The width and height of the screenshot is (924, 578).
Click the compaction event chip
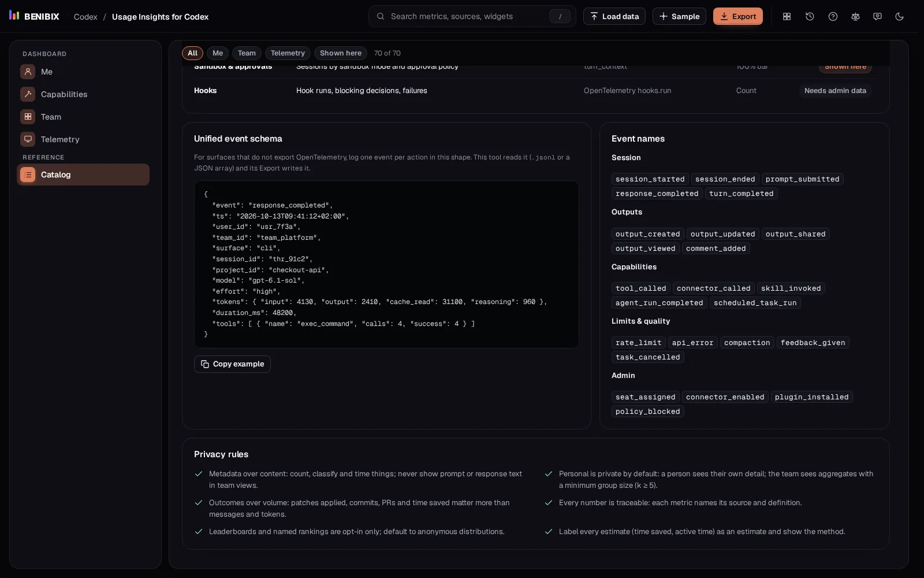coord(747,343)
